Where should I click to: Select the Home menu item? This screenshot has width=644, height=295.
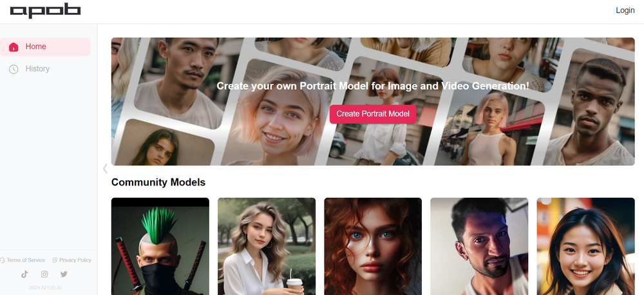pos(45,47)
